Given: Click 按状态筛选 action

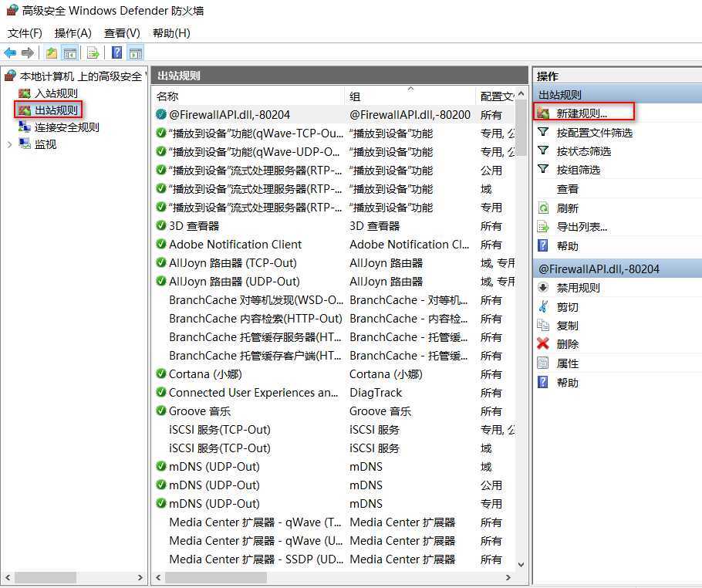Looking at the screenshot, I should [584, 151].
